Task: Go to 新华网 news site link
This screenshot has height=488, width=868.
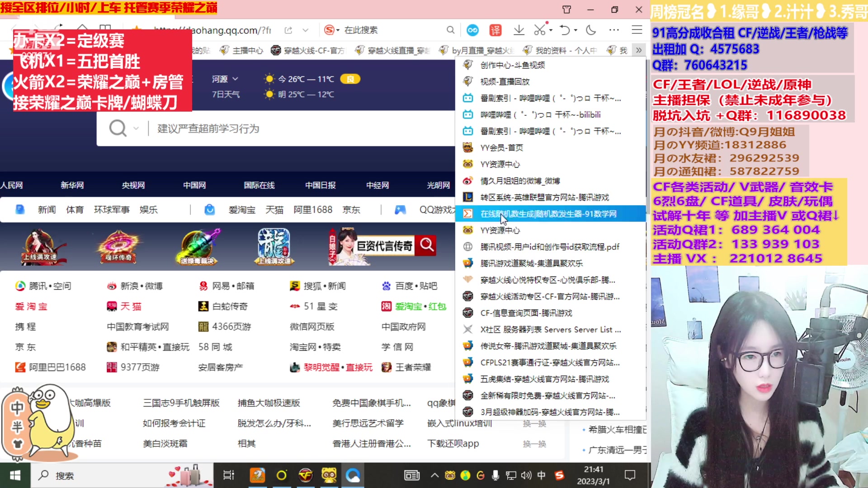Action: tap(72, 185)
